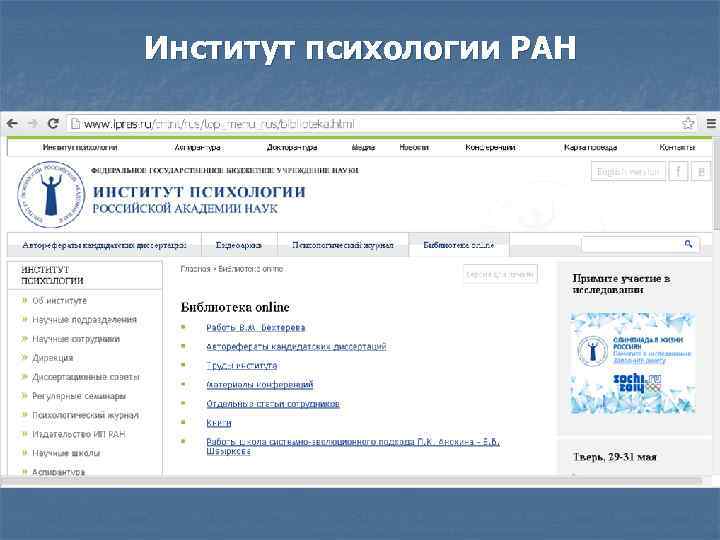Open the Работы В.М. Бехтерева link
The height and width of the screenshot is (540, 720).
pyautogui.click(x=256, y=327)
